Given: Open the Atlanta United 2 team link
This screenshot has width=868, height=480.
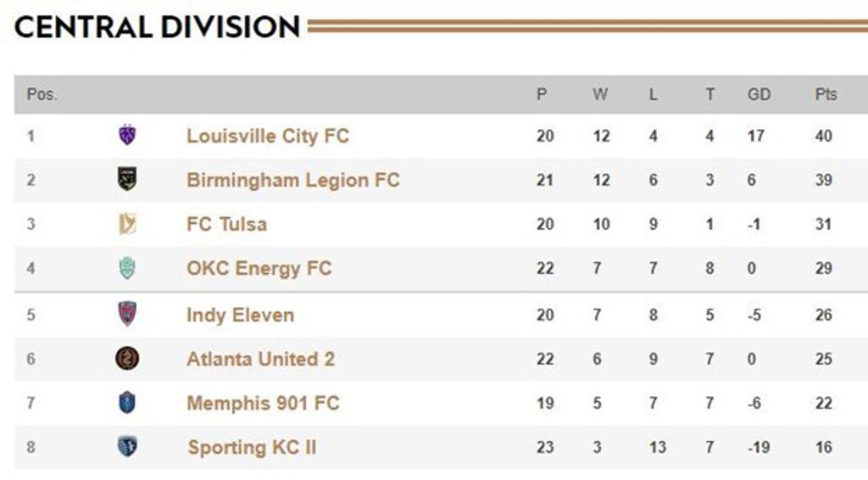Looking at the screenshot, I should (x=260, y=359).
